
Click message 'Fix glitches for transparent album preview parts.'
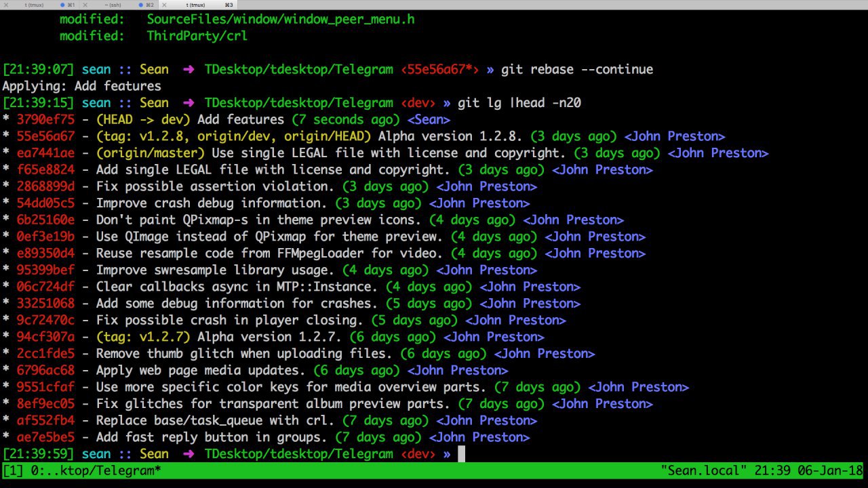(273, 403)
